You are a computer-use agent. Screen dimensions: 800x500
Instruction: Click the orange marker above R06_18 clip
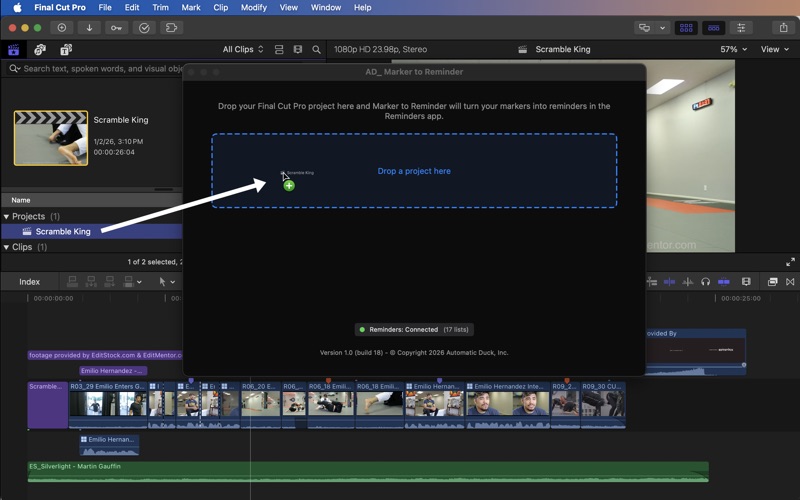(x=329, y=381)
